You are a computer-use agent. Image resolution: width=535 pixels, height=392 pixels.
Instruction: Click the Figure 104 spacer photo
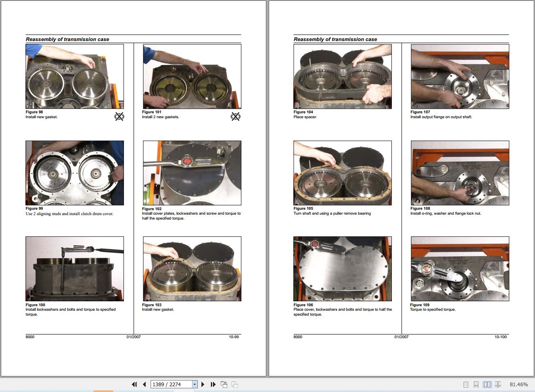(343, 76)
